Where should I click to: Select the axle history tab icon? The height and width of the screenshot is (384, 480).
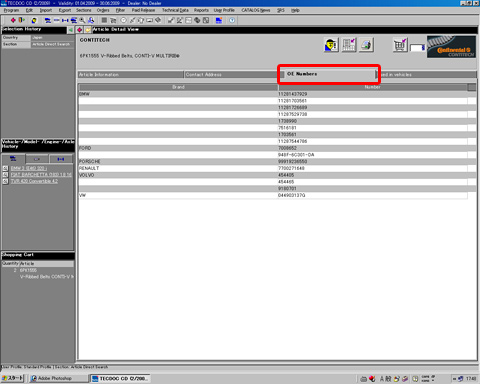pyautogui.click(x=60, y=159)
